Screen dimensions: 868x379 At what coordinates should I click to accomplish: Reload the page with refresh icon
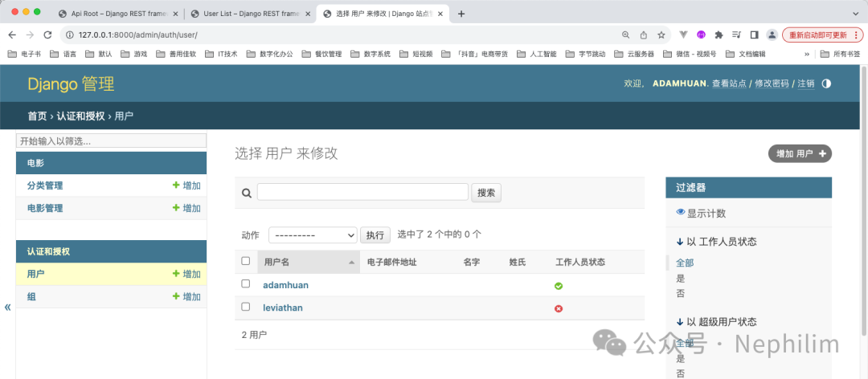point(47,35)
